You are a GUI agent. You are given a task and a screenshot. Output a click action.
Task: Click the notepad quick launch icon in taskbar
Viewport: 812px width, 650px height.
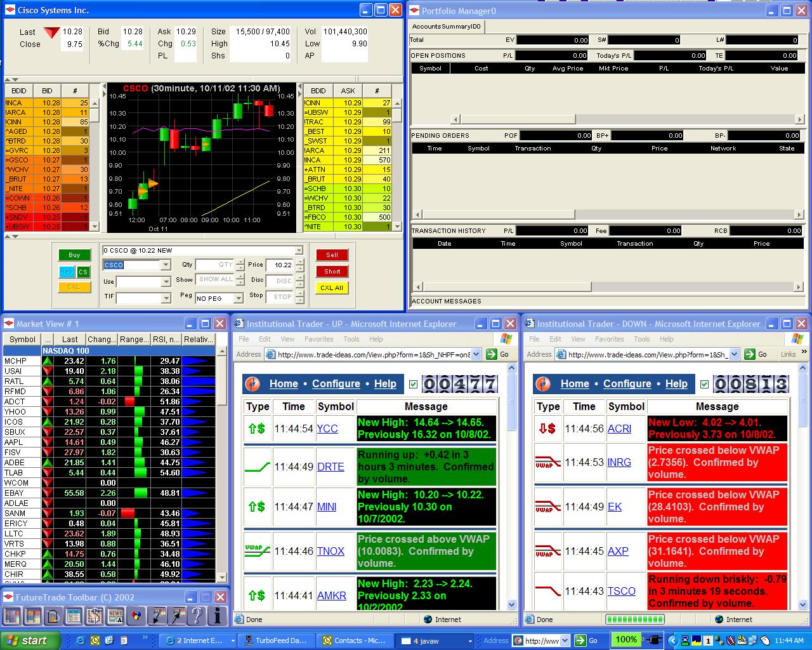tap(124, 640)
